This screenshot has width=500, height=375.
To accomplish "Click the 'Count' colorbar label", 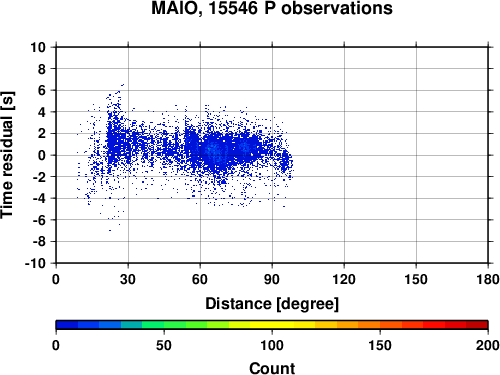I will click(272, 368).
